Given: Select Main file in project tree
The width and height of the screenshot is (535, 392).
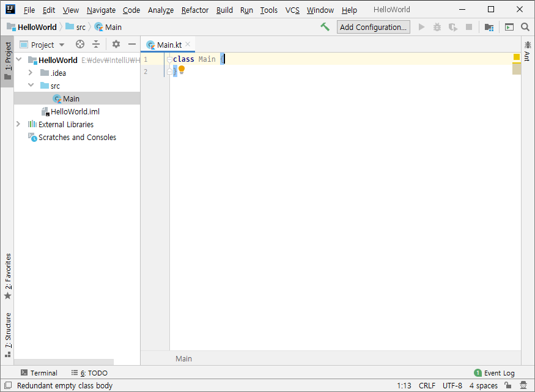Looking at the screenshot, I should (x=77, y=98).
